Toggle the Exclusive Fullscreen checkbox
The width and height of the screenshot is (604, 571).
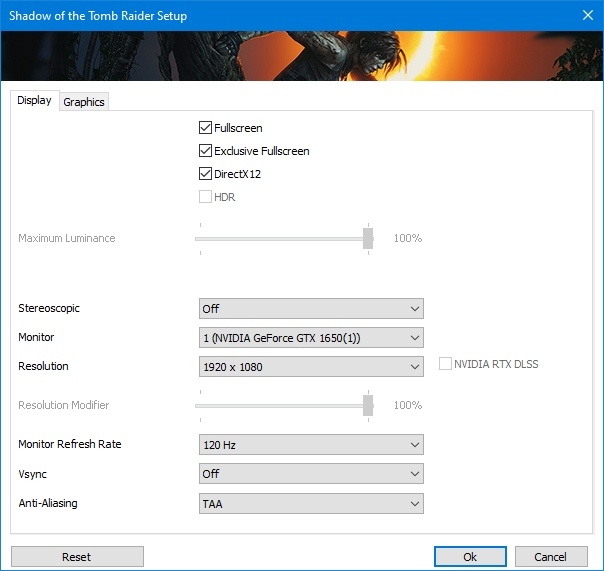(206, 151)
